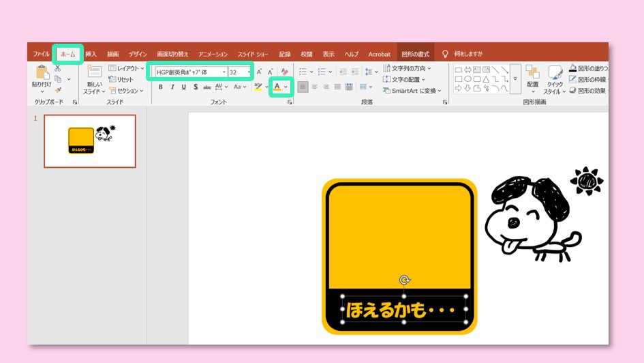Image resolution: width=644 pixels, height=363 pixels.
Task: Apply the yellow text highlight color
Action: pos(258,87)
